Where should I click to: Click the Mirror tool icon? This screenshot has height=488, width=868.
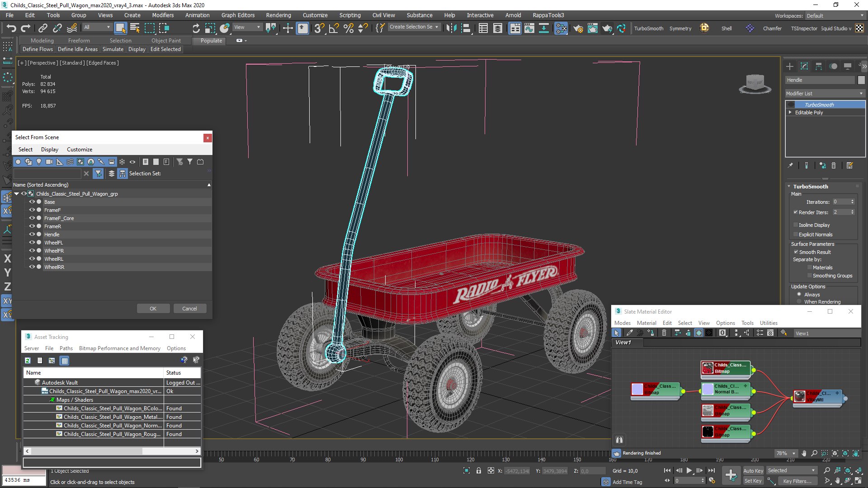(451, 28)
